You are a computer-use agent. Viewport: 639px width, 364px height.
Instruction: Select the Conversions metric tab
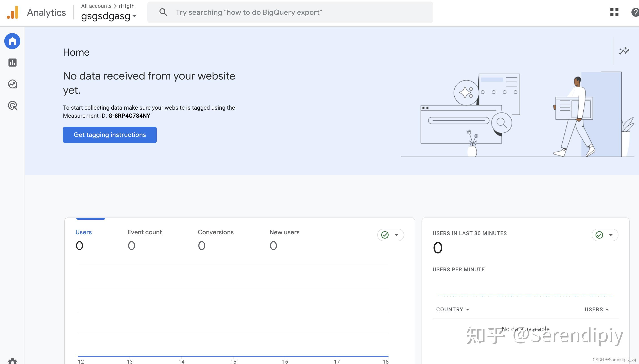click(x=215, y=239)
